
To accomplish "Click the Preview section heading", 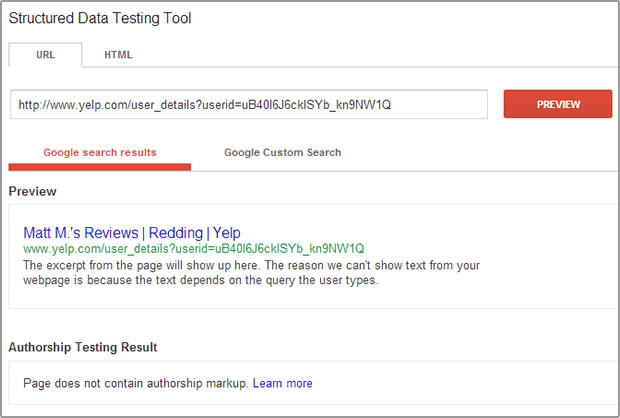I will point(32,191).
